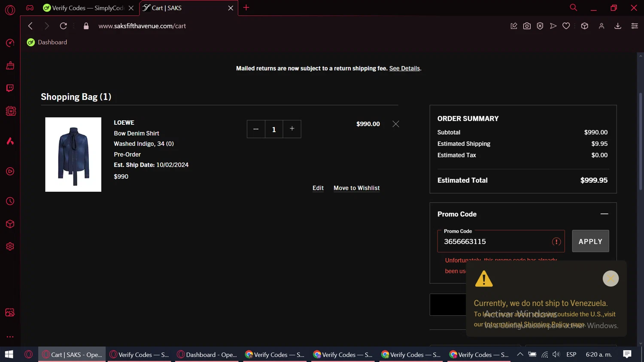The image size is (644, 362).
Task: Open History clock icon in sidebar
Action: pos(10,201)
